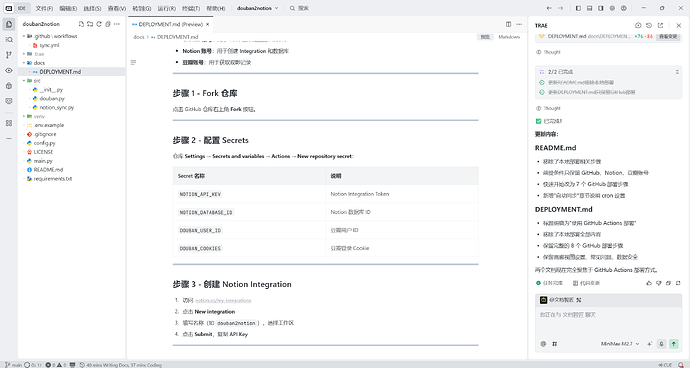Open the 编辑(E) menu

(x=68, y=8)
